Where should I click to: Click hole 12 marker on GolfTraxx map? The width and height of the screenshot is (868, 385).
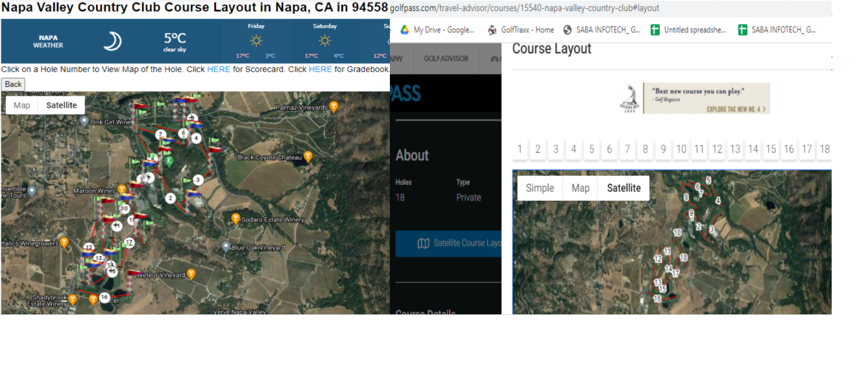pyautogui.click(x=89, y=247)
